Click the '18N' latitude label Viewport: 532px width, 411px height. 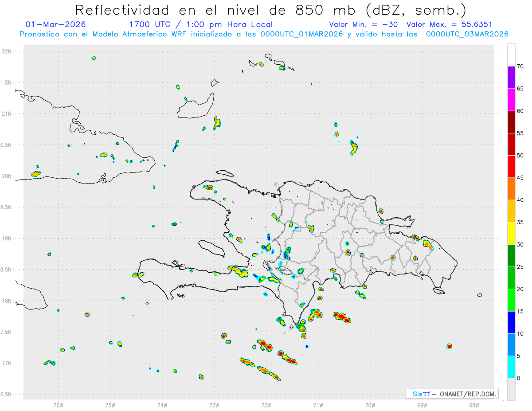click(x=7, y=301)
